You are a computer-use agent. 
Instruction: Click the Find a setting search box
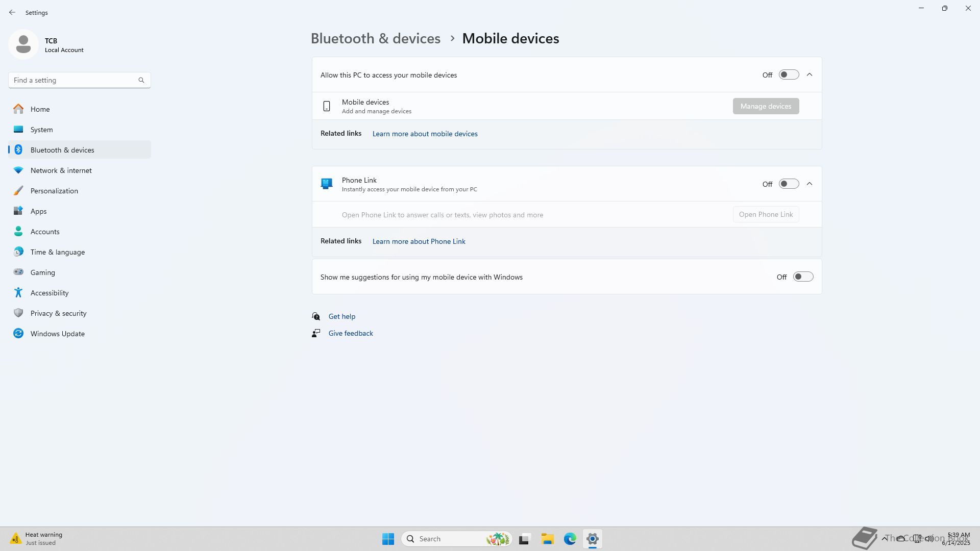coord(74,80)
